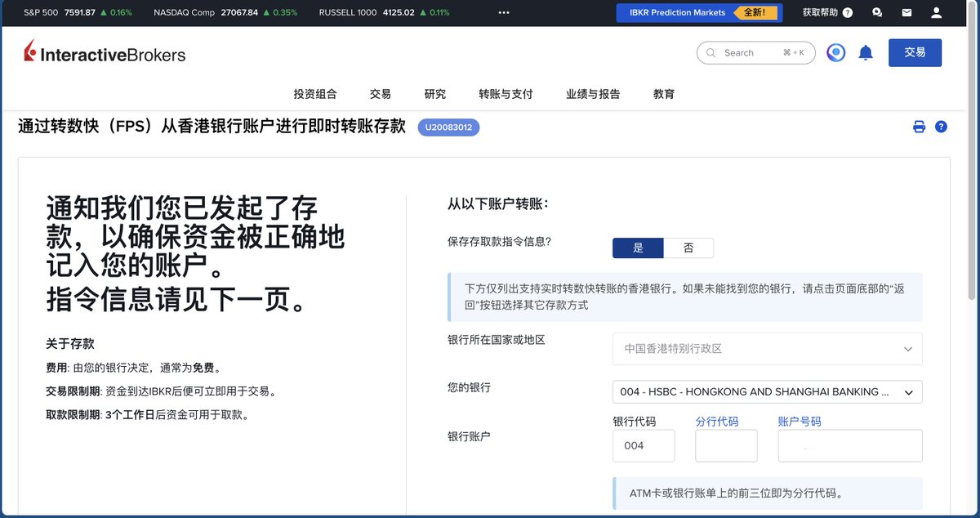Click the blue 交易 button
Viewport: 980px width, 518px height.
pyautogui.click(x=915, y=52)
